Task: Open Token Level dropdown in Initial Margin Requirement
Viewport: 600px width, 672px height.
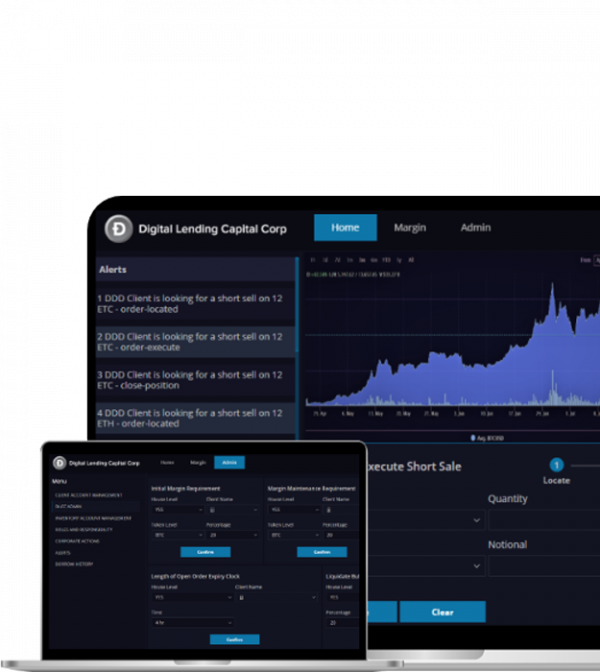Action: click(x=178, y=535)
